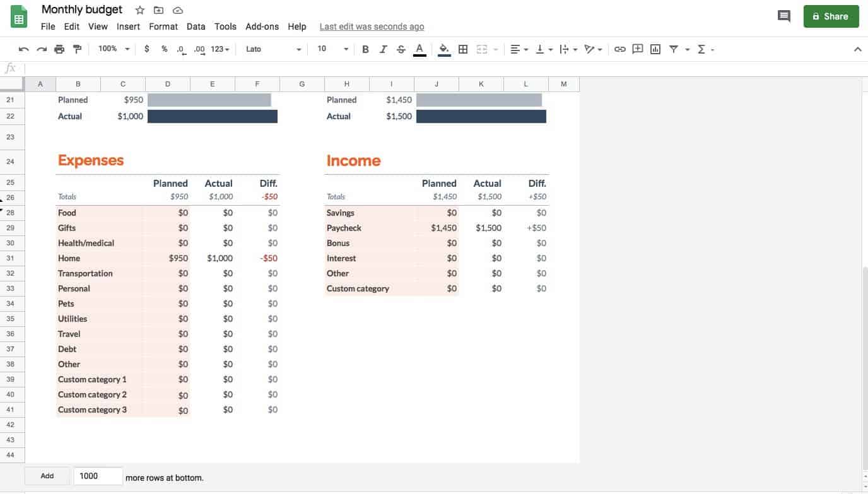Viewport: 868px width, 494px height.
Task: Print the spreadsheet using the printer icon
Action: point(59,49)
